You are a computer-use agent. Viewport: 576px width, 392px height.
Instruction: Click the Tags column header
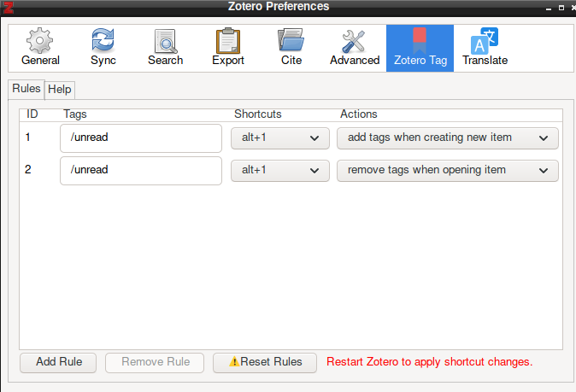(75, 114)
